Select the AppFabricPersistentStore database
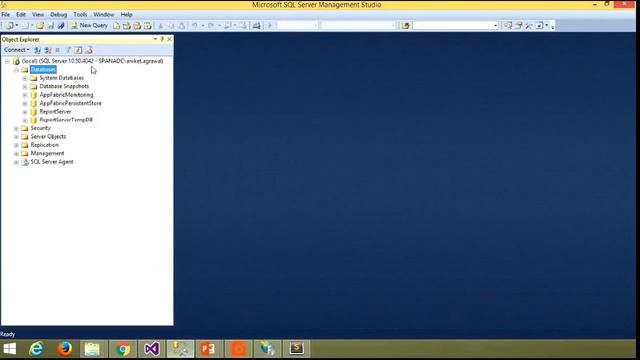Viewport: 640px width, 360px height. coord(70,103)
